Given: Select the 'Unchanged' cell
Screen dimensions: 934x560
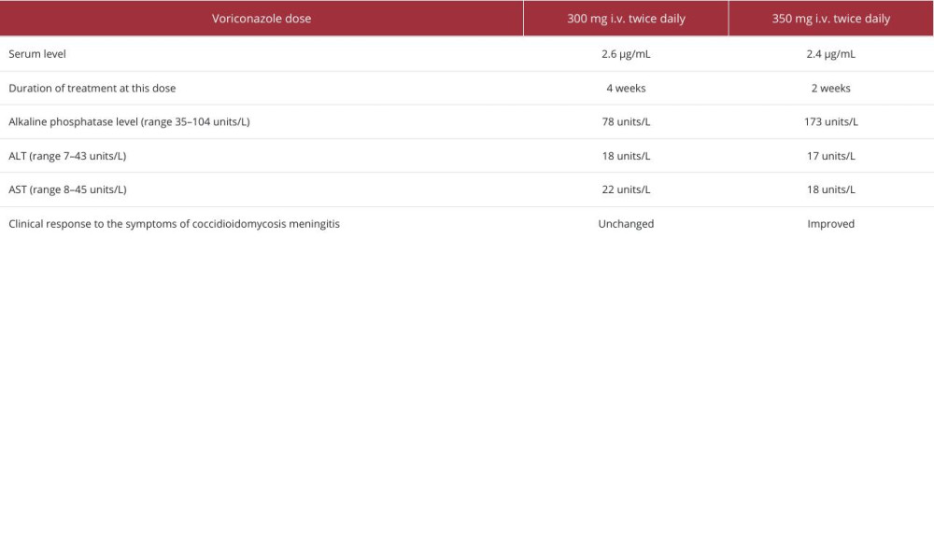Looking at the screenshot, I should [626, 224].
